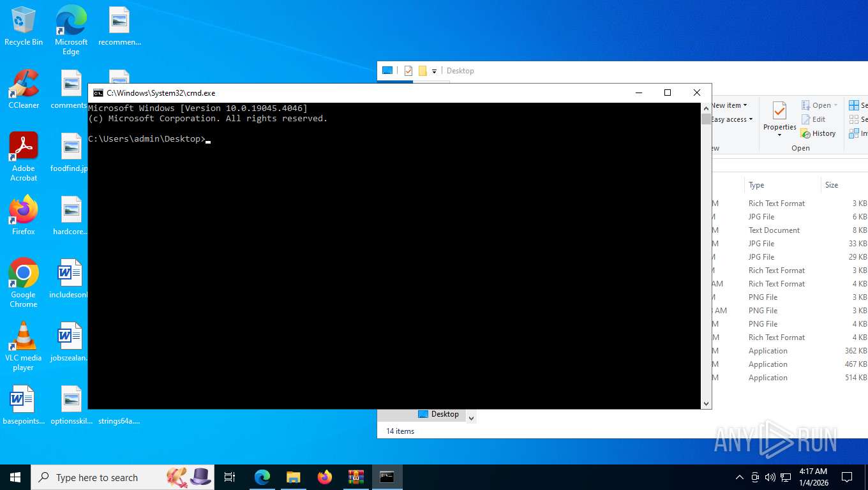Expand the address dropdown beside Desktop
The height and width of the screenshot is (490, 868).
click(x=472, y=418)
